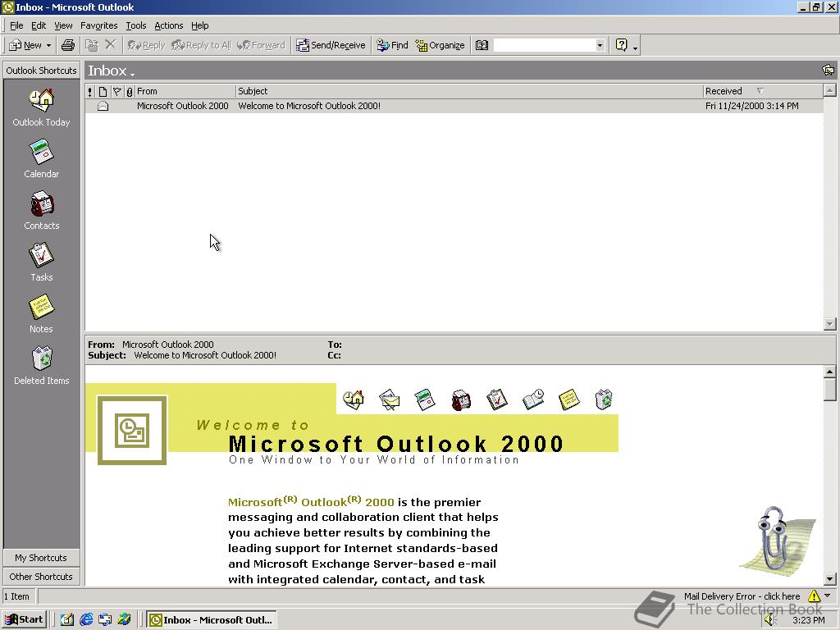Open the Edit menu

[x=38, y=25]
